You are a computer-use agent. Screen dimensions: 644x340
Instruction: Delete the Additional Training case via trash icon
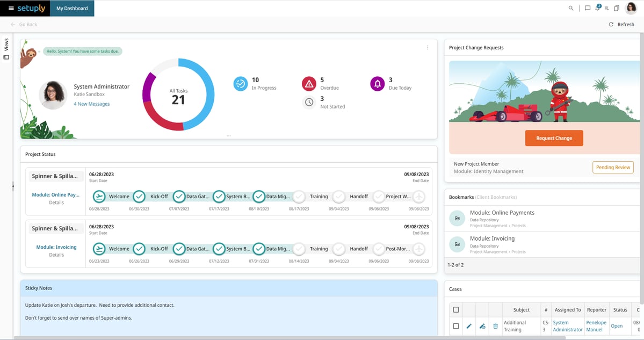click(495, 326)
